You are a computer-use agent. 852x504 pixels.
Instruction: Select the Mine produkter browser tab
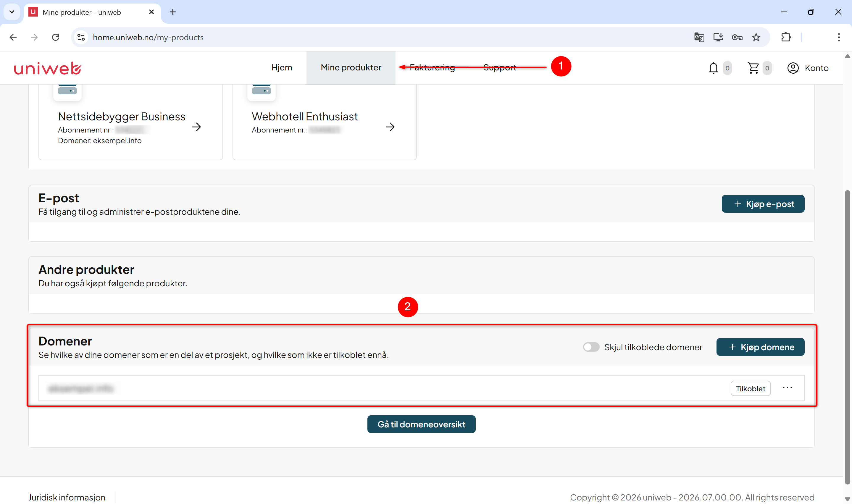pyautogui.click(x=92, y=12)
